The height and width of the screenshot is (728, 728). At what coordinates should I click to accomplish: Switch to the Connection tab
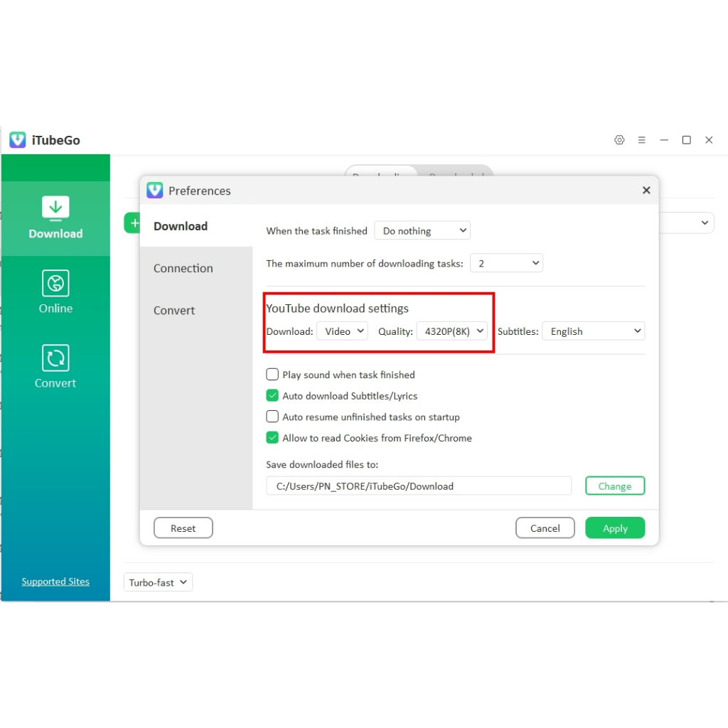click(x=183, y=268)
